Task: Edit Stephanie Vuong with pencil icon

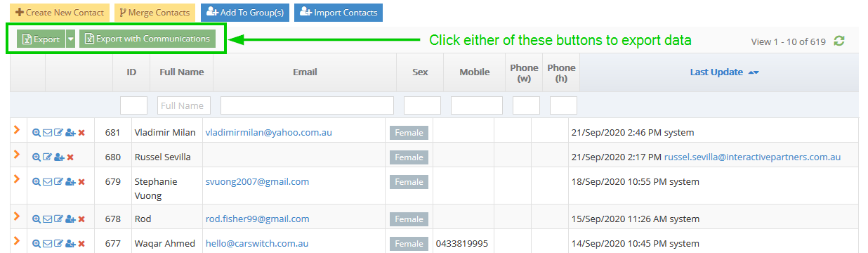Action: pos(58,182)
